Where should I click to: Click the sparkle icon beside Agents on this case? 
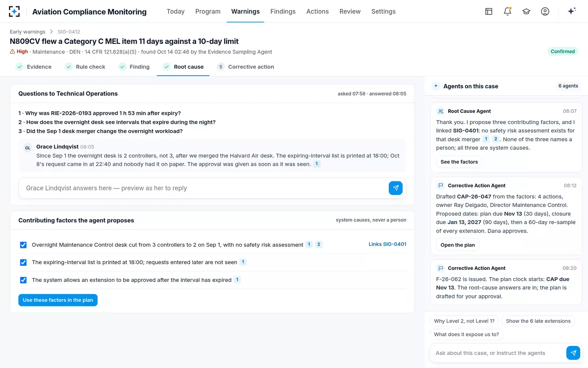(x=436, y=86)
